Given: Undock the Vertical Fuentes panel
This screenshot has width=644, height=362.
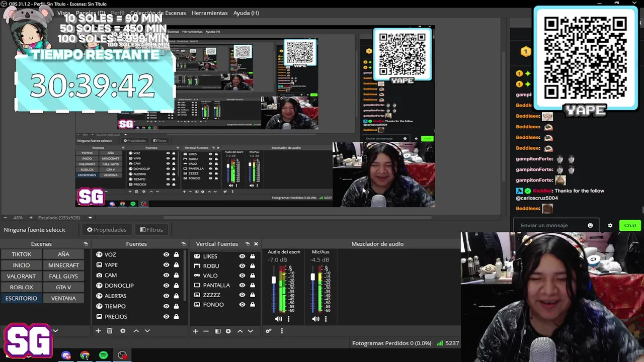Looking at the screenshot, I should coord(247,244).
